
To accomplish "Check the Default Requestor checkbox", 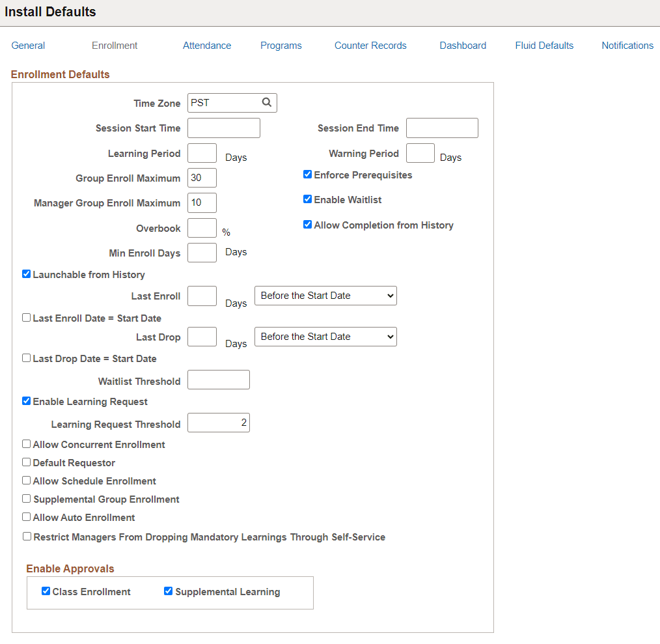I will (26, 462).
